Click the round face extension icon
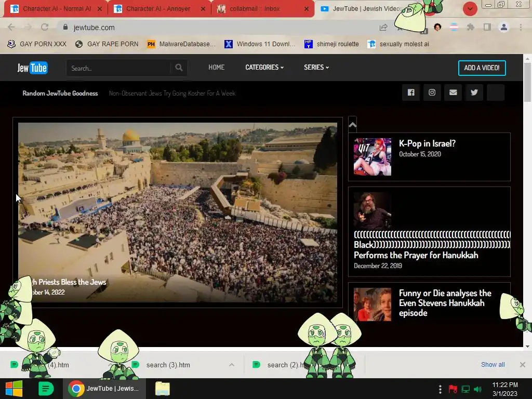The height and width of the screenshot is (399, 532). coord(437,27)
